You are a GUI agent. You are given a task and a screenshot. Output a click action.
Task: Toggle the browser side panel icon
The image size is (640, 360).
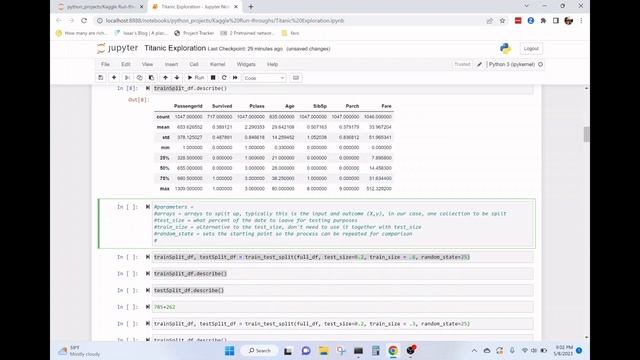click(x=556, y=20)
